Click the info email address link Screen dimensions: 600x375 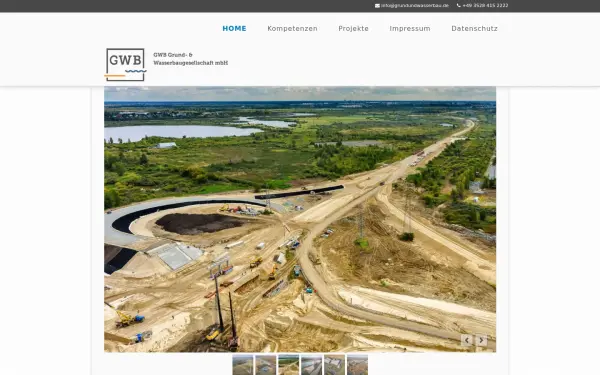click(x=415, y=6)
